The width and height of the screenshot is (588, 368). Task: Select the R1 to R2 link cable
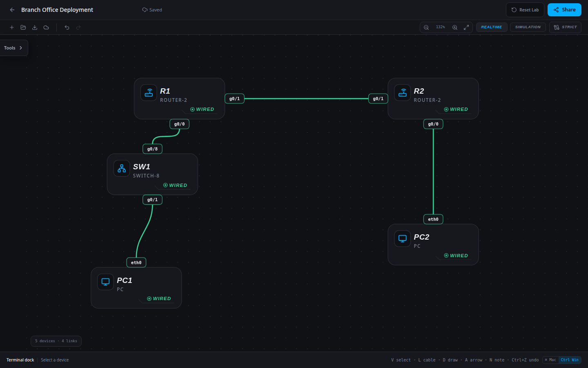[306, 99]
